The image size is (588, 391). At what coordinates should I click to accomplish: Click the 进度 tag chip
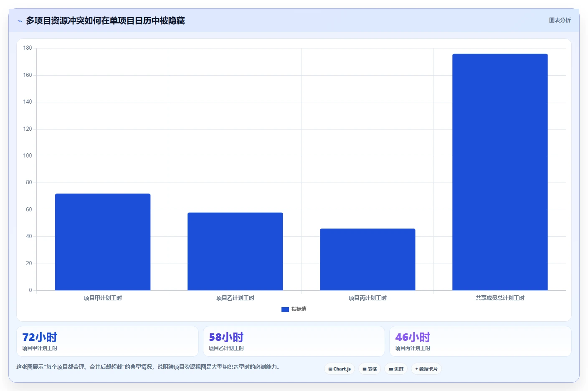point(396,369)
